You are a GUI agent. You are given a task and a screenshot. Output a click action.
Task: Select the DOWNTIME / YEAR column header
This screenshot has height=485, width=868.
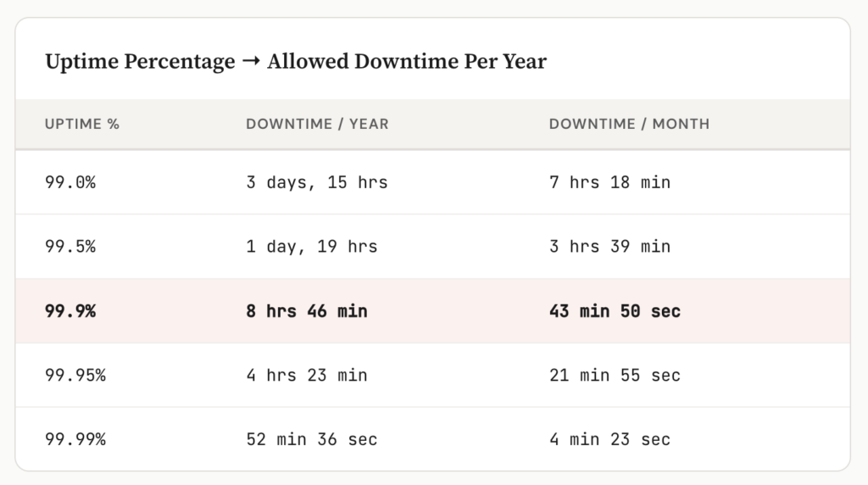pyautogui.click(x=317, y=124)
